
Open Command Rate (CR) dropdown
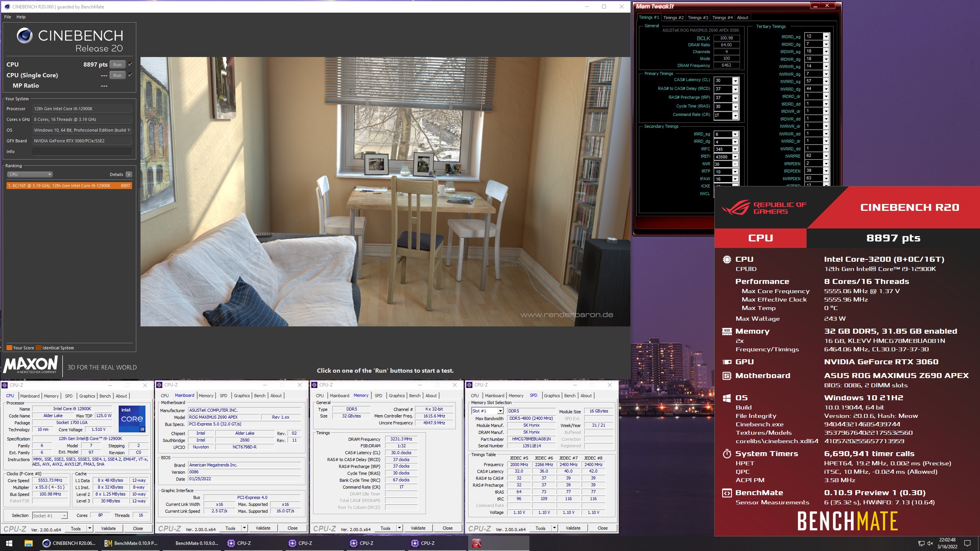[x=735, y=116]
